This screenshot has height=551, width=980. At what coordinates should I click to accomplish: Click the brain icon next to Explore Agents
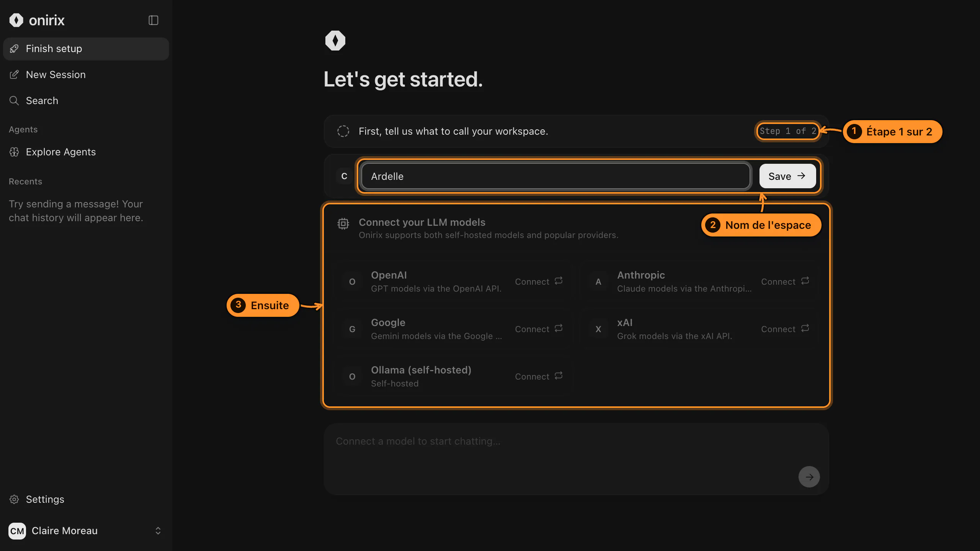tap(14, 152)
